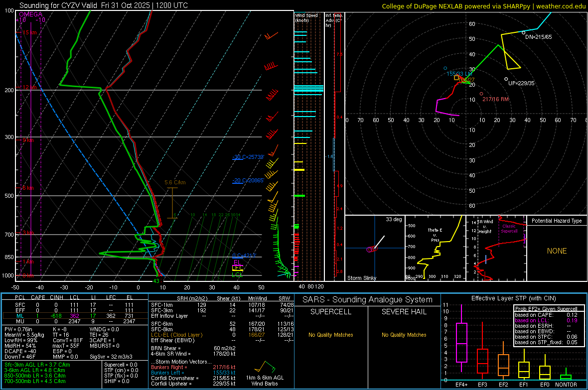Click the '1km & 6km AGL Wind Barbs' caption
The image size is (588, 390).
(x=265, y=381)
